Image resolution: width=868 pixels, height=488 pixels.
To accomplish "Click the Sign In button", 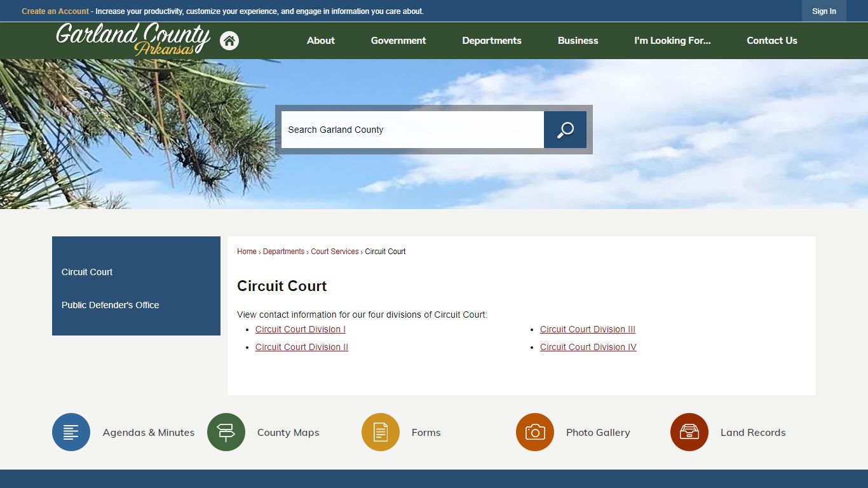I will (x=824, y=11).
